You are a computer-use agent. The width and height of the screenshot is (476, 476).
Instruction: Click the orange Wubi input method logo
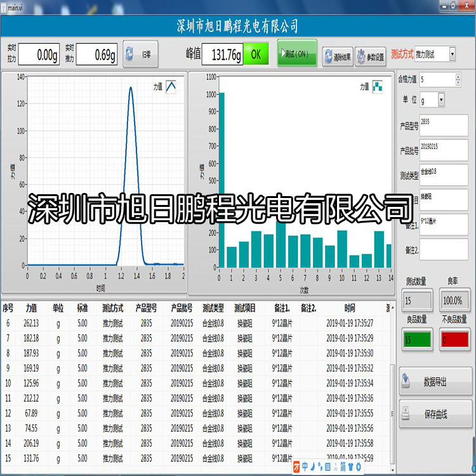[296, 466]
